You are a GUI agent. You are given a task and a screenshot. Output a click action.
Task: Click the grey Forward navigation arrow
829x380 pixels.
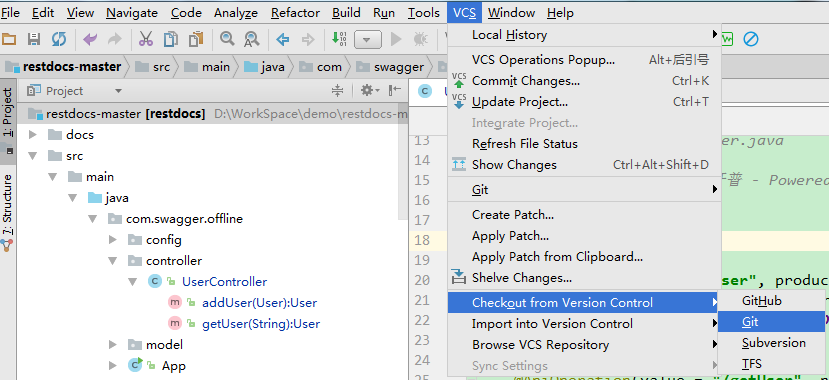308,39
